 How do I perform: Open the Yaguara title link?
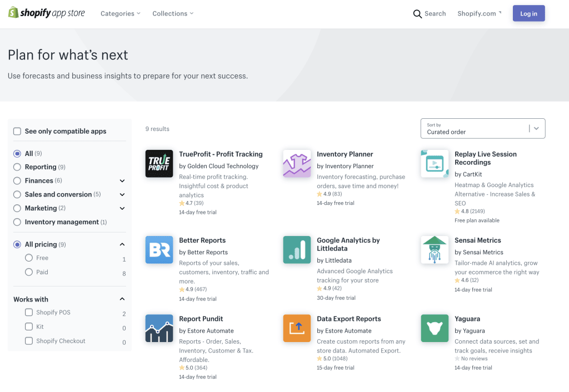(467, 319)
